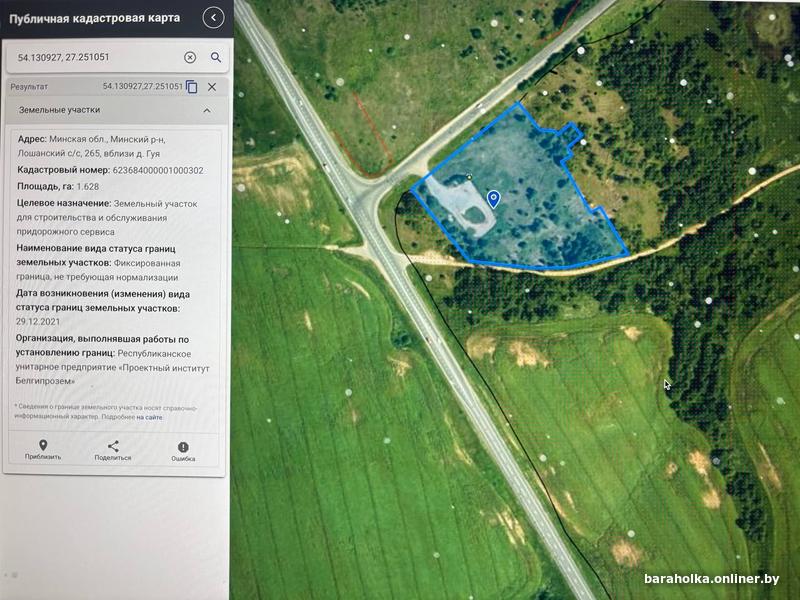Click the Поделиться share button
Image resolution: width=800 pixels, height=600 pixels.
113,450
